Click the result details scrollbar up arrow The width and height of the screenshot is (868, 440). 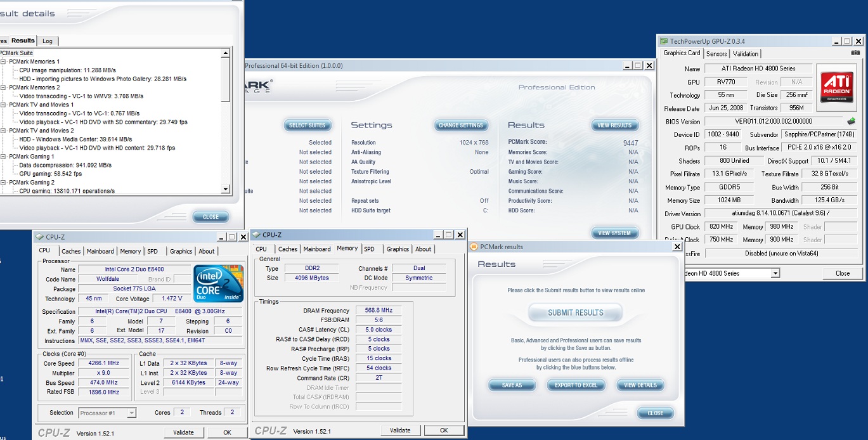[x=226, y=53]
